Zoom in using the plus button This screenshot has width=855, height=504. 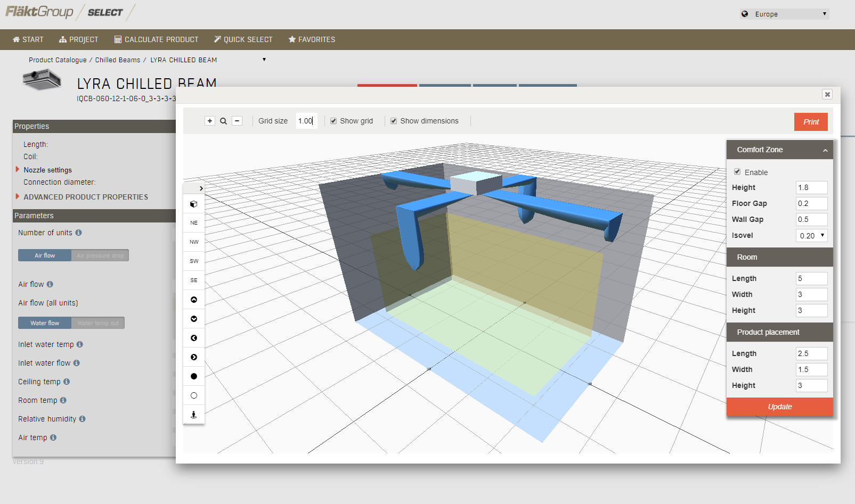(210, 121)
